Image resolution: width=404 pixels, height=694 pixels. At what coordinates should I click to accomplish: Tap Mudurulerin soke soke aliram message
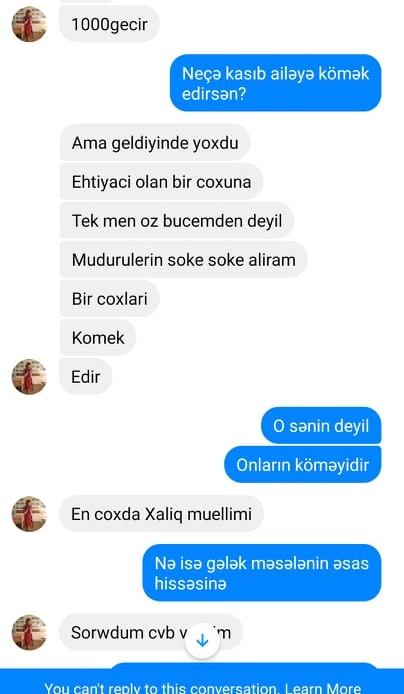(183, 259)
